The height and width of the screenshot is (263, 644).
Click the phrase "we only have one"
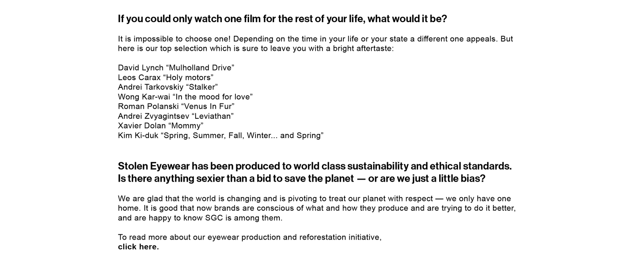[478, 199]
